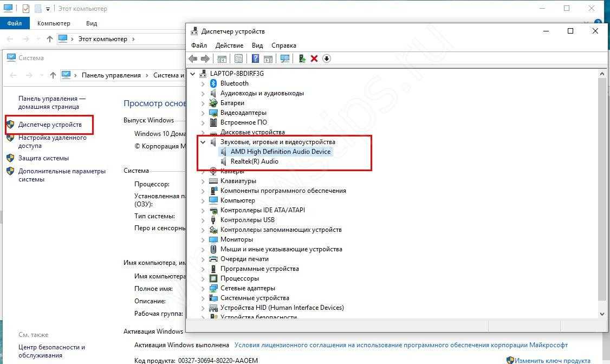
Task: Open the Справка menu
Action: pos(284,45)
